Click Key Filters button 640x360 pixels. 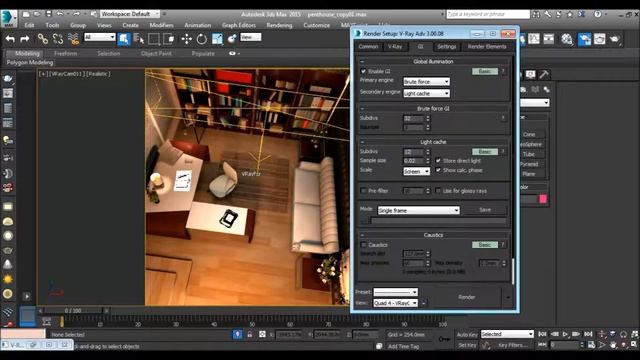pos(512,345)
